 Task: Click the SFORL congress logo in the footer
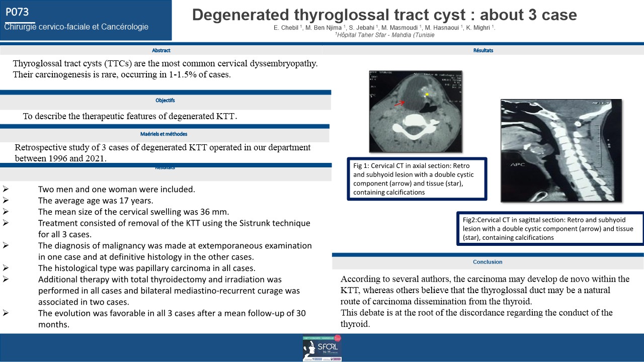(x=322, y=348)
